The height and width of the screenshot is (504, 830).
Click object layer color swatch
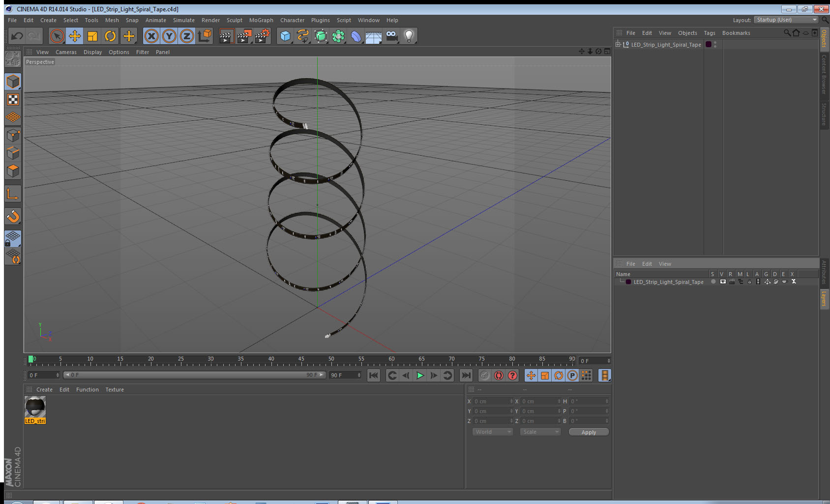point(709,44)
